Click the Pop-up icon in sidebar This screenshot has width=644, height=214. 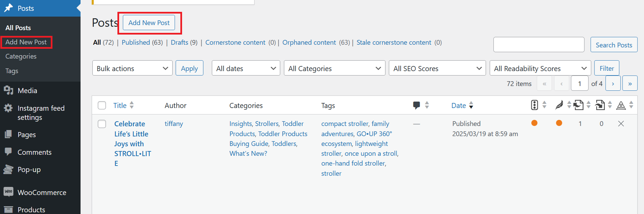click(x=8, y=169)
